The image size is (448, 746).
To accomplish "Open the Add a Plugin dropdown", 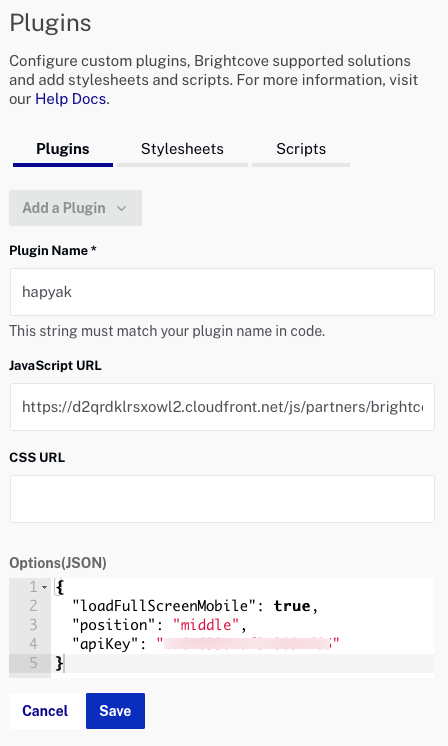I will [75, 208].
